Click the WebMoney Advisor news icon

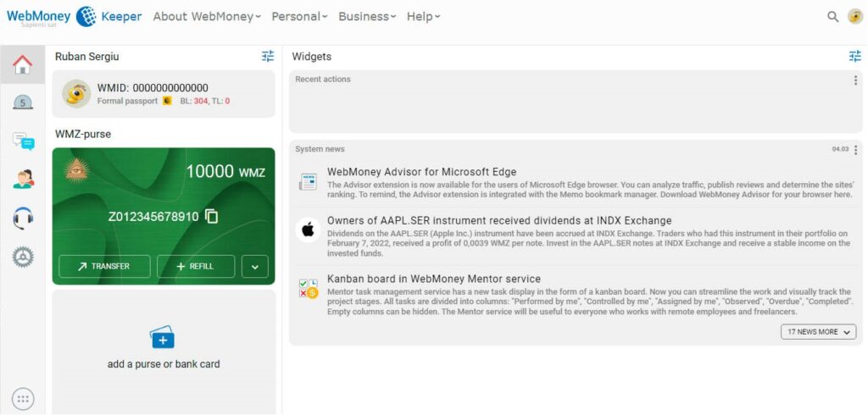click(x=308, y=181)
